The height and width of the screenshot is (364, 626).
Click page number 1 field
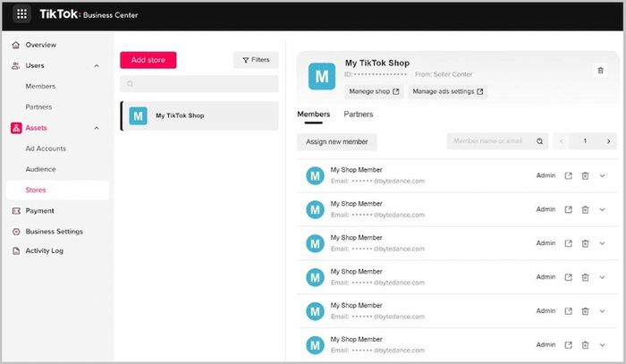(x=585, y=141)
